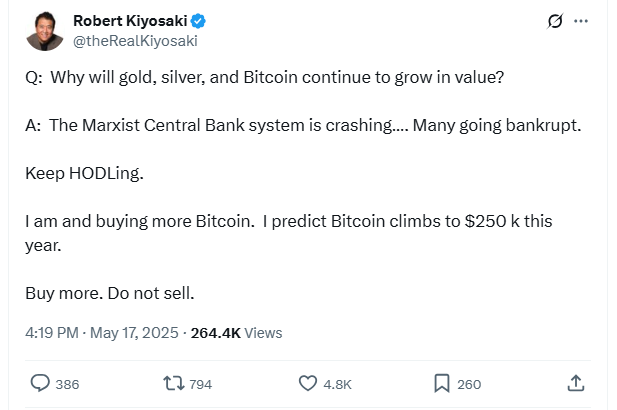The width and height of the screenshot is (617, 410).
Task: Open the share icon for this tweet
Action: tap(575, 383)
